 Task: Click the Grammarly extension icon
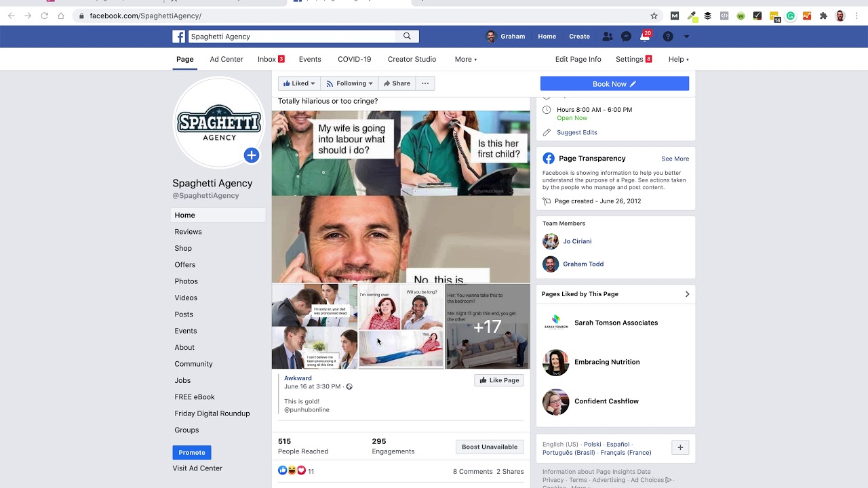pyautogui.click(x=791, y=16)
